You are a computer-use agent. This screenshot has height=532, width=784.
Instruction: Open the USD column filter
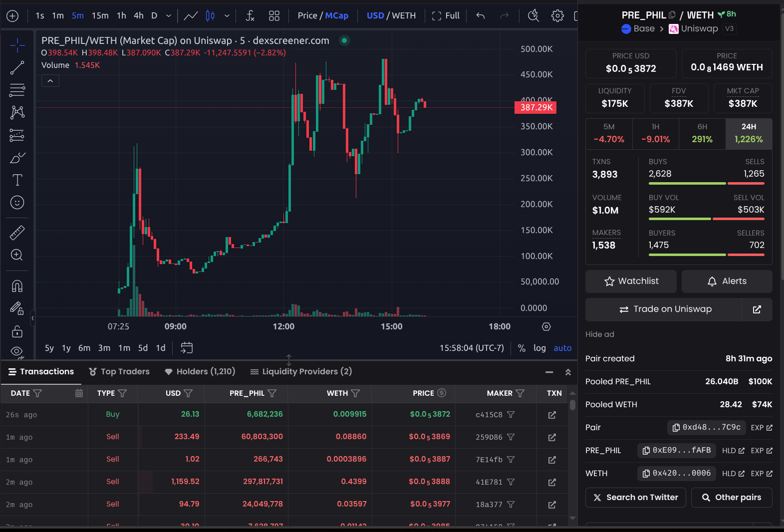pos(188,393)
